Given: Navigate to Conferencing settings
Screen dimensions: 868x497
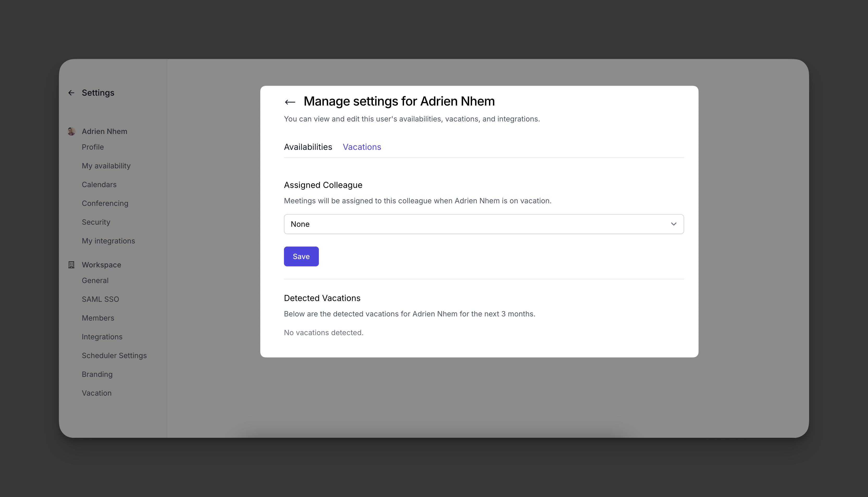Looking at the screenshot, I should [105, 204].
